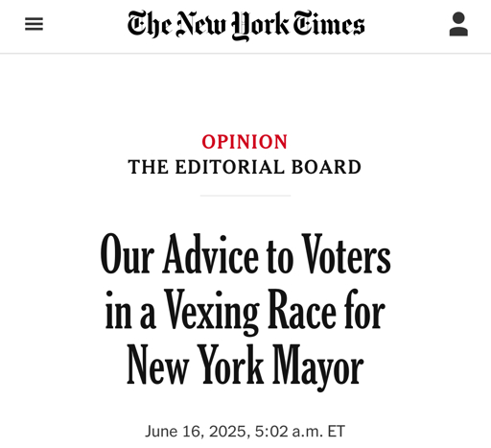
Task: Click "5:02 a.m. ET" time text
Action: pos(300,431)
